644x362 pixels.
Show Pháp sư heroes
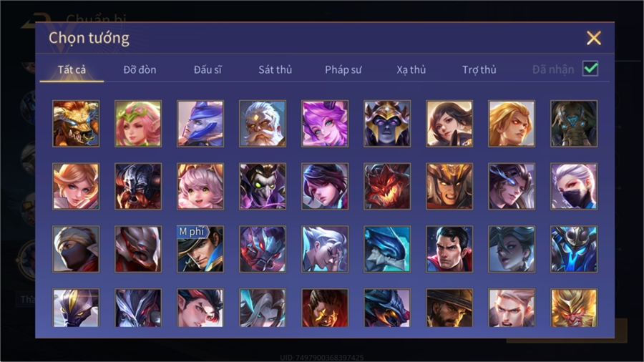pos(343,70)
